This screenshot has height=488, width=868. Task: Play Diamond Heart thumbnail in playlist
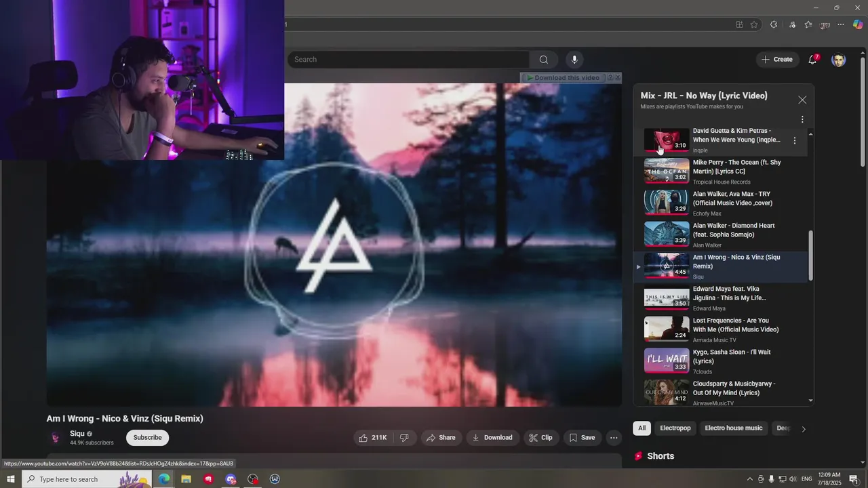667,234
